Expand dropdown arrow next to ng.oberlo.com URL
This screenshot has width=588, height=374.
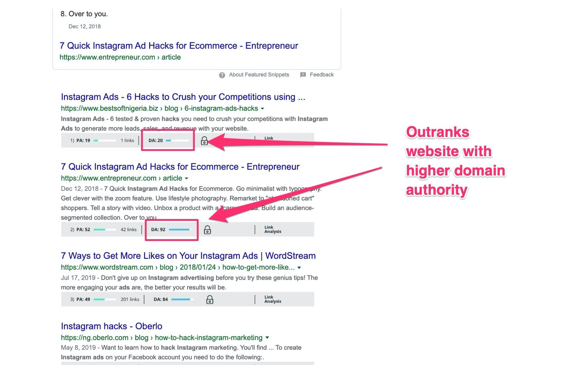[267, 338]
